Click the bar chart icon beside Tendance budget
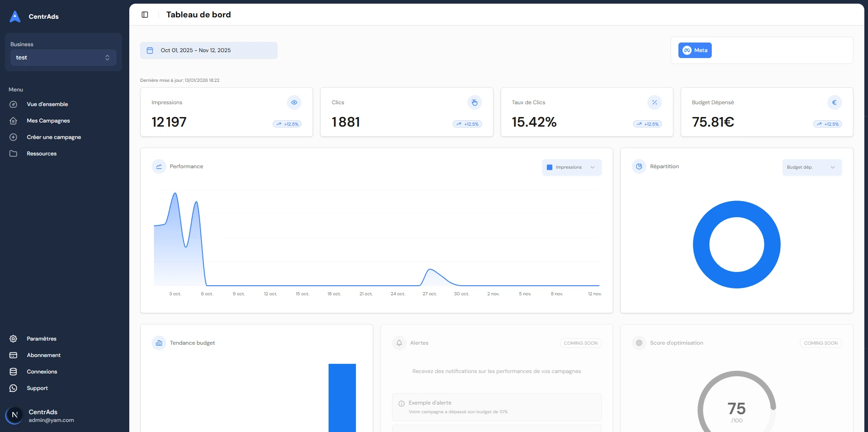 (x=159, y=342)
